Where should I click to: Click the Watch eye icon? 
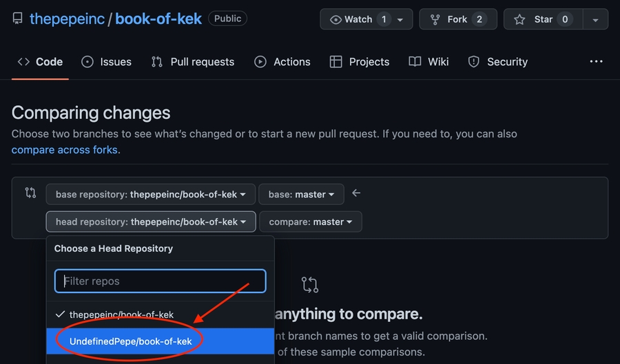[336, 19]
